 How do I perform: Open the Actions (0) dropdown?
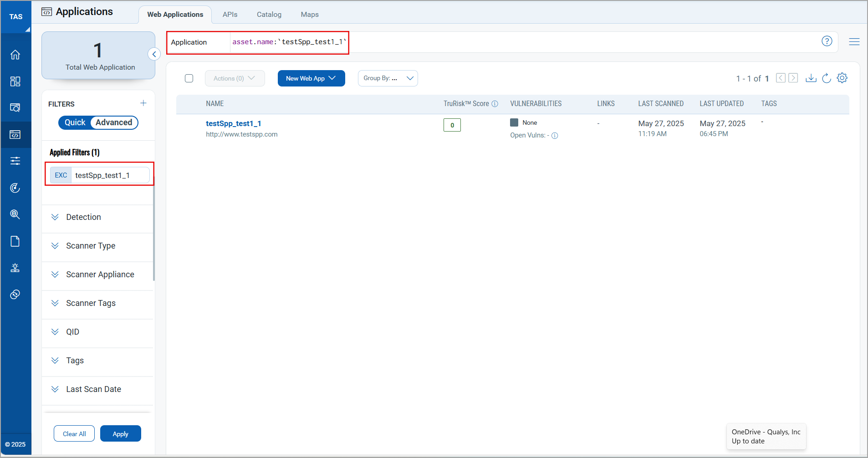pyautogui.click(x=235, y=78)
